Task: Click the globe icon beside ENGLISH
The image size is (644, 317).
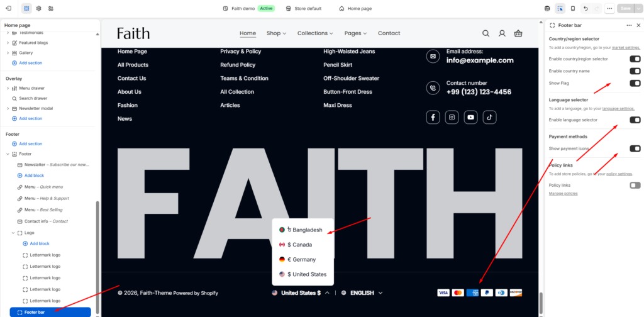Action: [x=344, y=292]
